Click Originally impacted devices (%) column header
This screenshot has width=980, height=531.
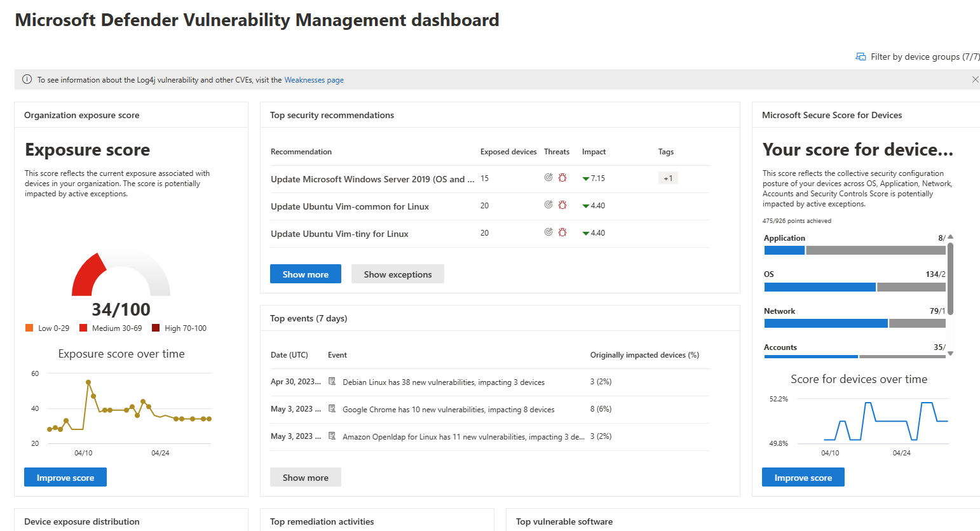pos(644,355)
